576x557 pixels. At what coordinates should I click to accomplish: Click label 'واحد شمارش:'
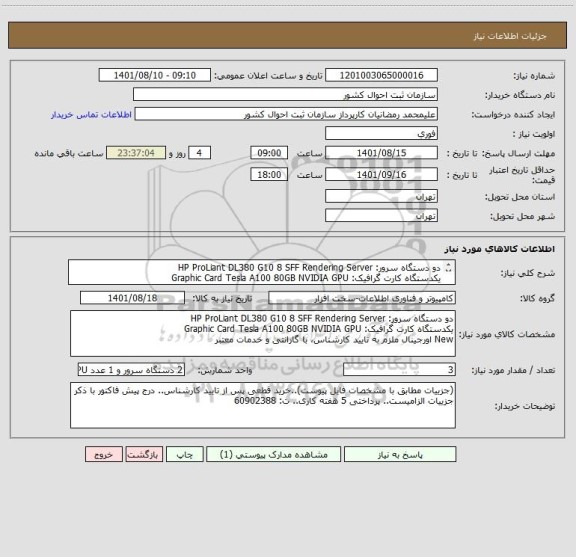225,370
